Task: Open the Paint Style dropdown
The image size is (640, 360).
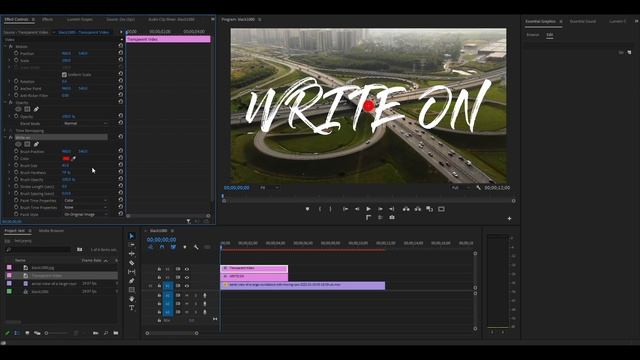Action: tap(86, 214)
